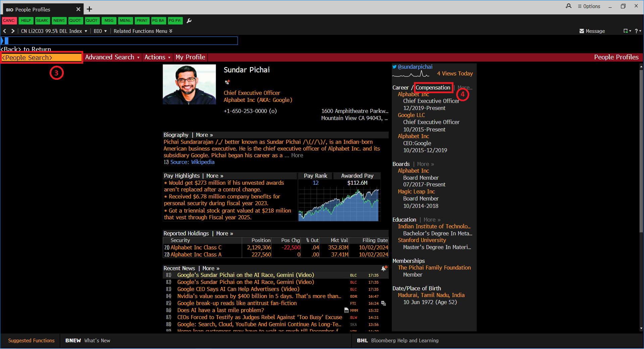Click Sundar Pichai's profile photo
Screen dimensions: 644x349
click(189, 84)
